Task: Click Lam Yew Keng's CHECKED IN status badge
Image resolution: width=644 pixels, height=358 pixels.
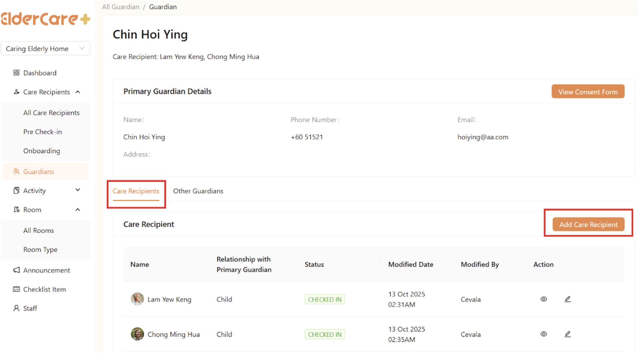Action: coord(325,299)
